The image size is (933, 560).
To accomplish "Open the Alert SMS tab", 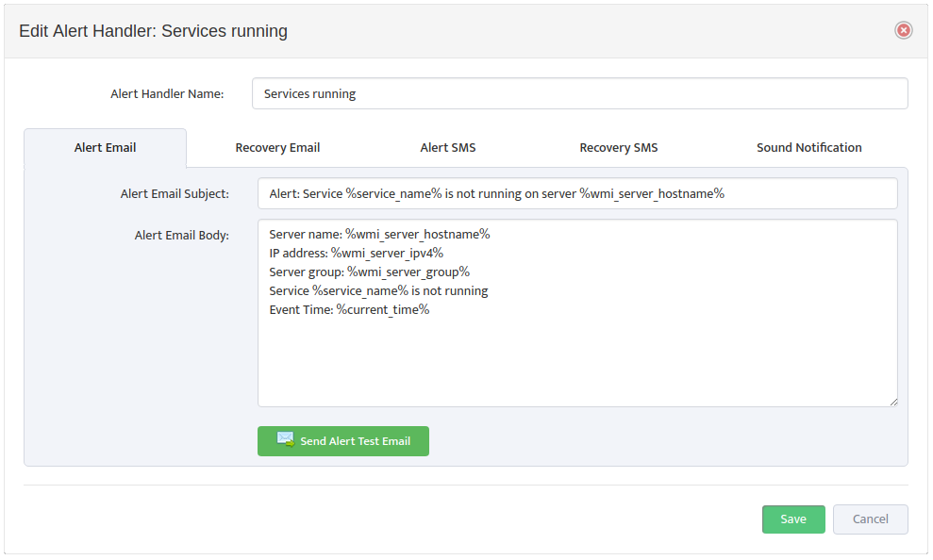I will pyautogui.click(x=447, y=148).
